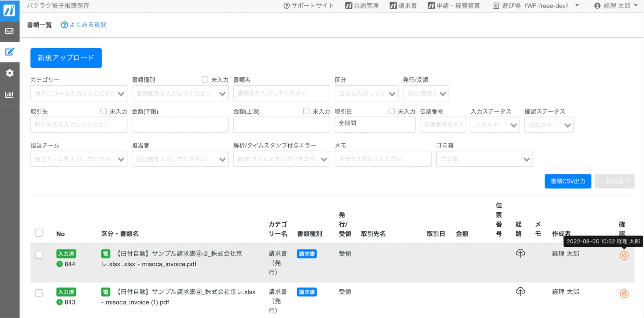Click the green clock icon beside 843
Viewport: 644px width, 318px height.
coord(59,302)
